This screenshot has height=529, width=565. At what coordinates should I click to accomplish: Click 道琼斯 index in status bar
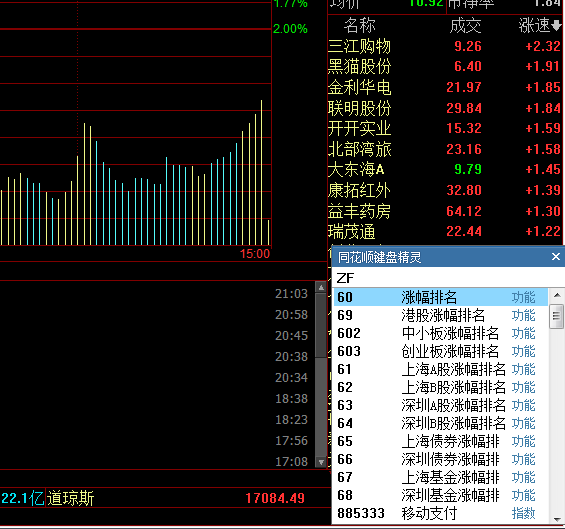tap(70, 498)
